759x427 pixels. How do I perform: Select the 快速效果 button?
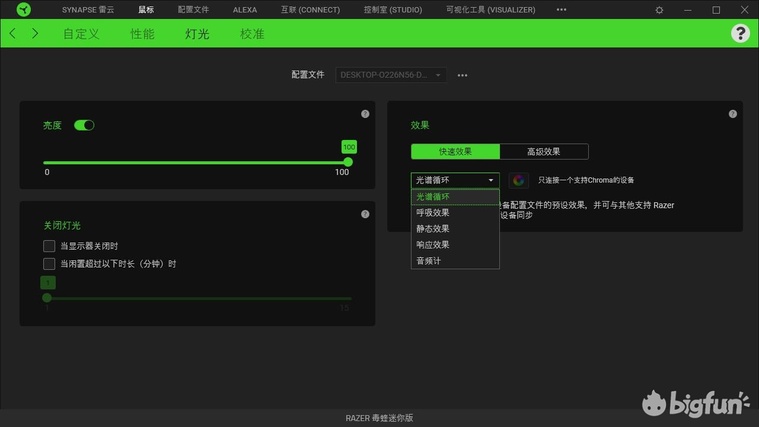(x=455, y=152)
